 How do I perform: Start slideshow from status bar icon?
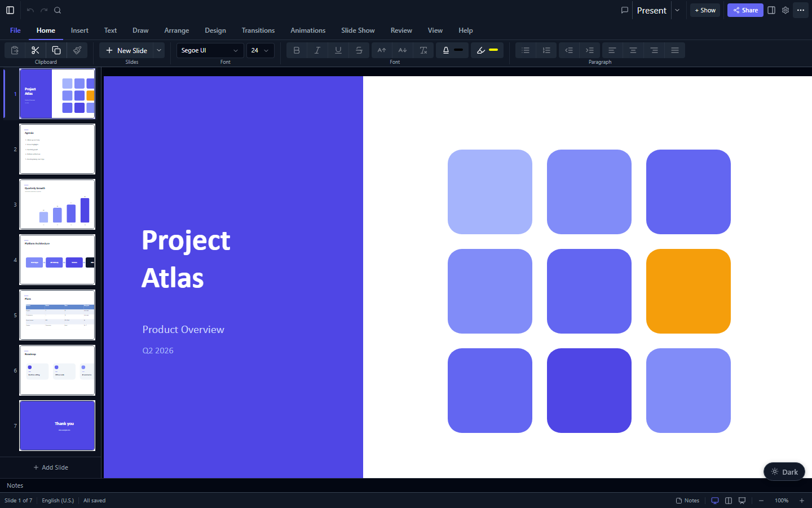tap(742, 501)
